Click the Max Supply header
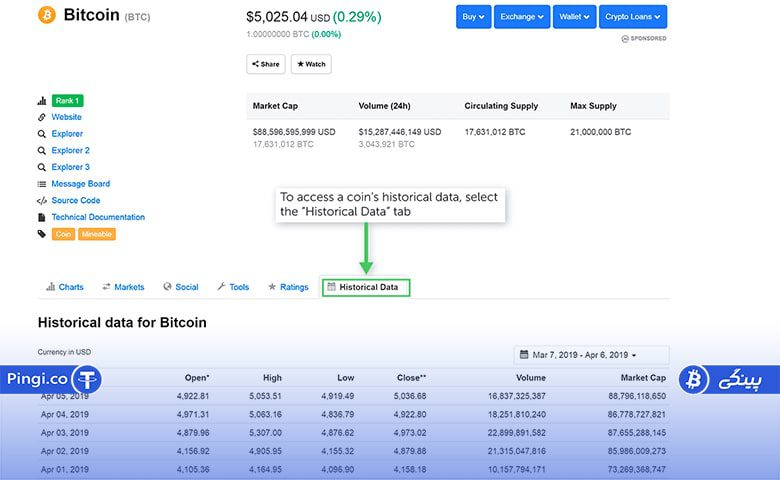The width and height of the screenshot is (780, 480). (593, 106)
